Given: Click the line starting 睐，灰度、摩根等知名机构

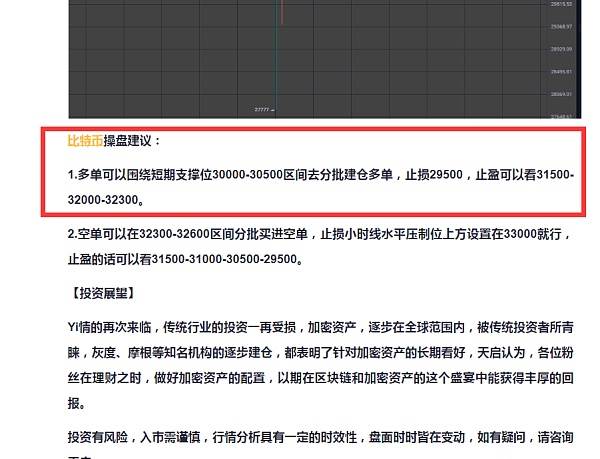Looking at the screenshot, I should coord(321,353).
